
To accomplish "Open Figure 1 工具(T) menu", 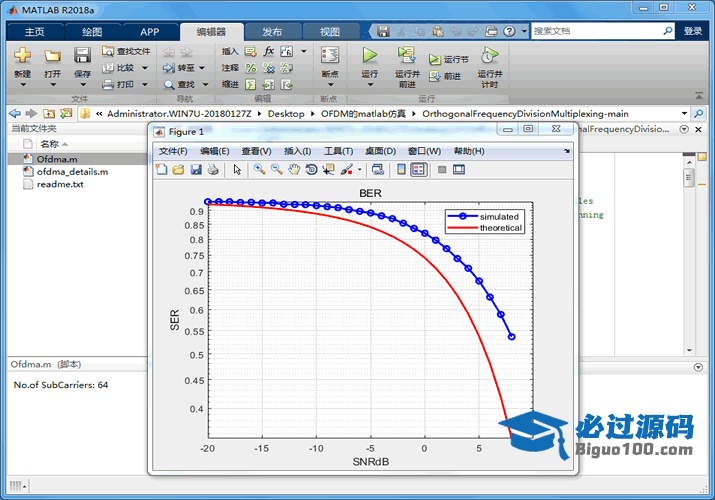I will (338, 151).
